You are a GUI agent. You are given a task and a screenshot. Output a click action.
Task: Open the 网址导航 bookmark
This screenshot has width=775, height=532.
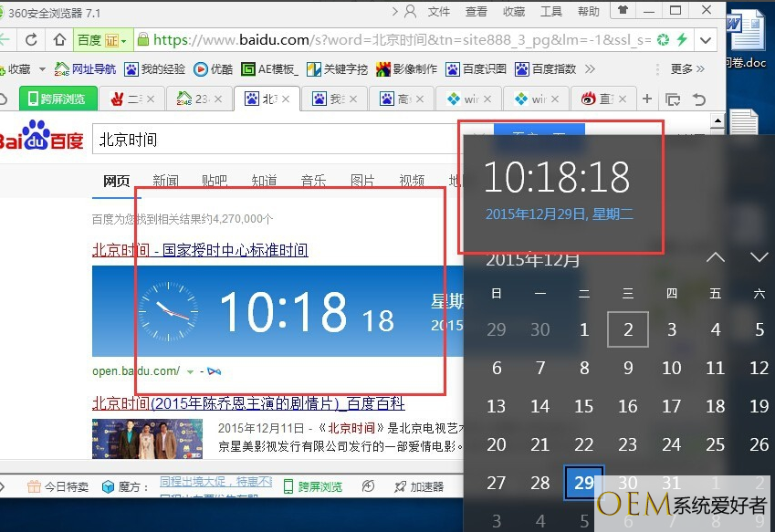click(85, 69)
